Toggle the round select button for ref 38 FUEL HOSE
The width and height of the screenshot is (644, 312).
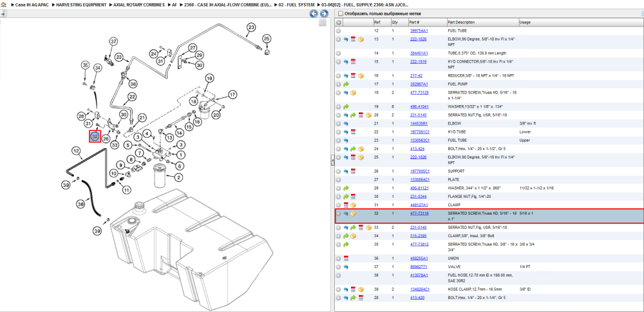339,275
